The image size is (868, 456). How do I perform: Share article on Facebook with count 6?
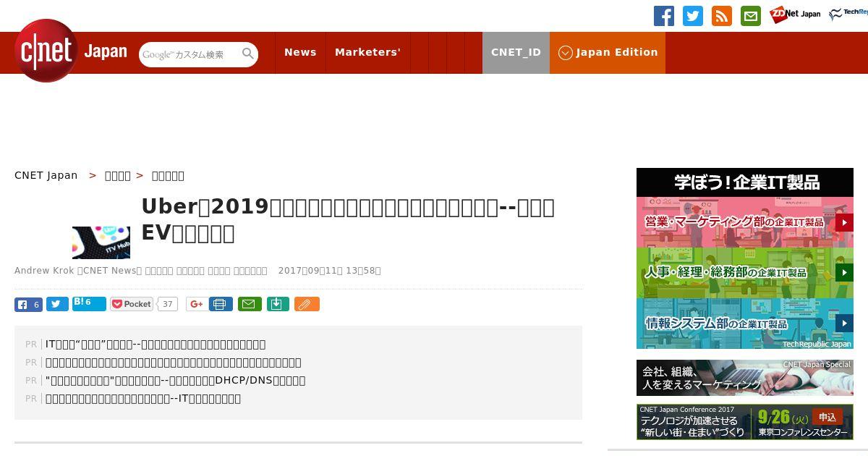tap(28, 305)
